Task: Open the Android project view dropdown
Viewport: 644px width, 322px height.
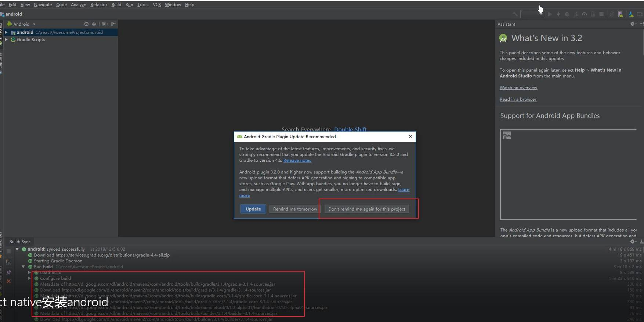Action: [21, 24]
